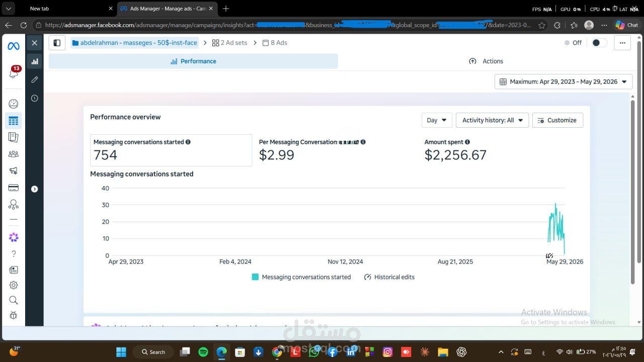
Task: Select abdelrahman - masseges campaign breadcrumb
Action: coord(134,43)
